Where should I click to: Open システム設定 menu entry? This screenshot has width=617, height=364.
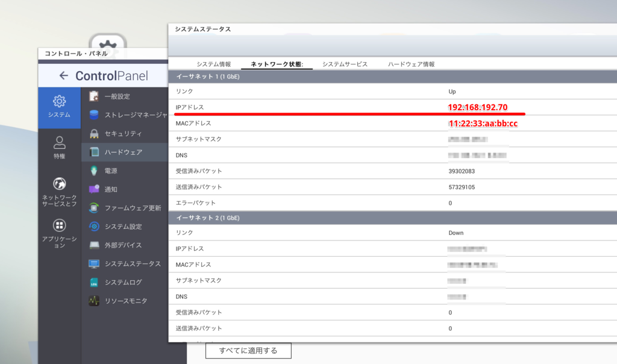click(x=124, y=227)
